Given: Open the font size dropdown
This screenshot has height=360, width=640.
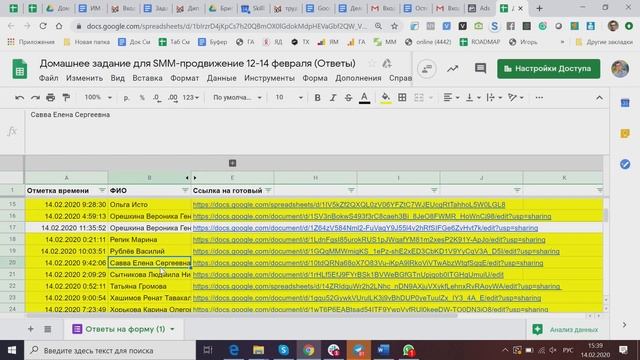Looking at the screenshot, I should (x=289, y=98).
